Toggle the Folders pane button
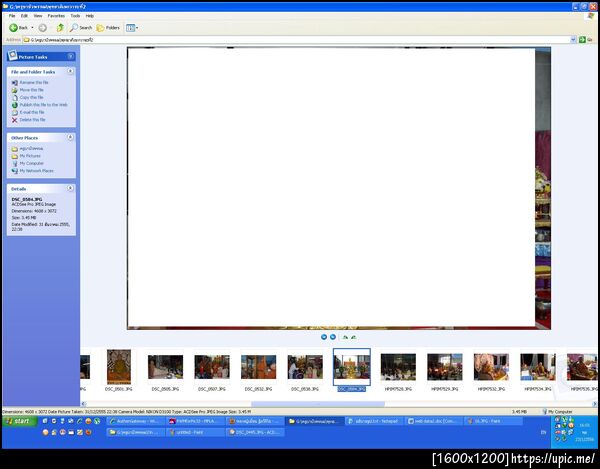This screenshot has height=469, width=600. pyautogui.click(x=108, y=28)
